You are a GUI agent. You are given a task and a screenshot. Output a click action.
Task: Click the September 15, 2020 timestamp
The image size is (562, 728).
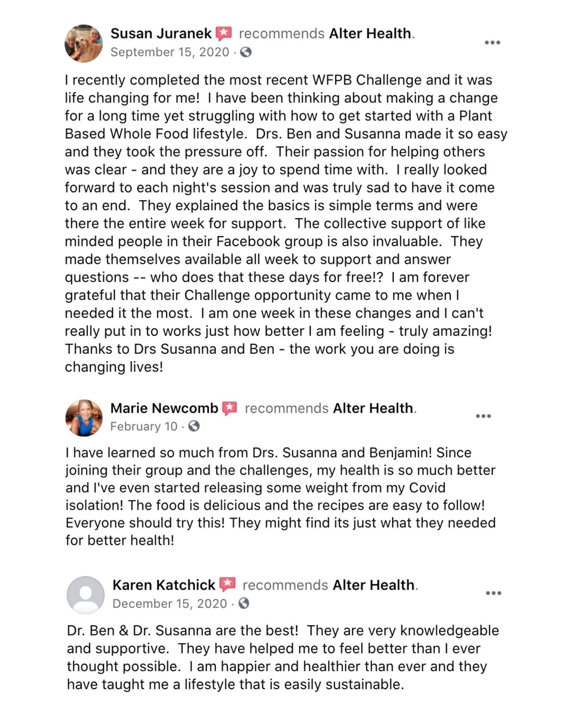(x=170, y=52)
